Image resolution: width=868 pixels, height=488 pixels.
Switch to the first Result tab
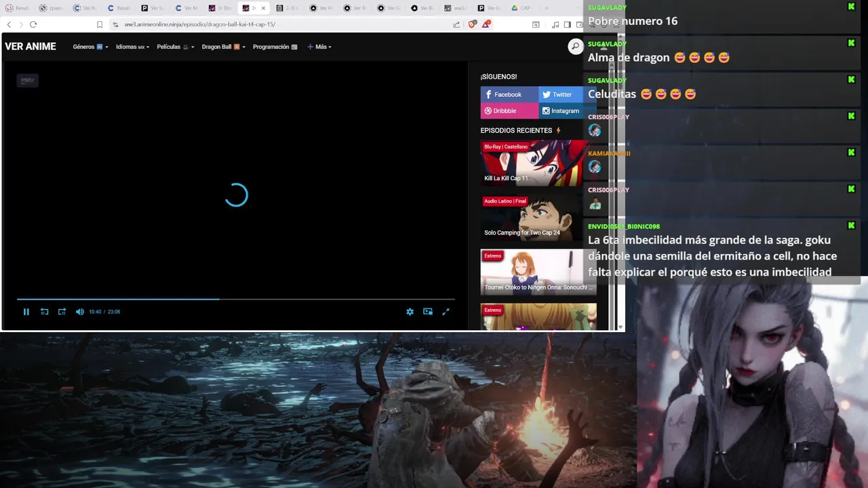point(18,8)
